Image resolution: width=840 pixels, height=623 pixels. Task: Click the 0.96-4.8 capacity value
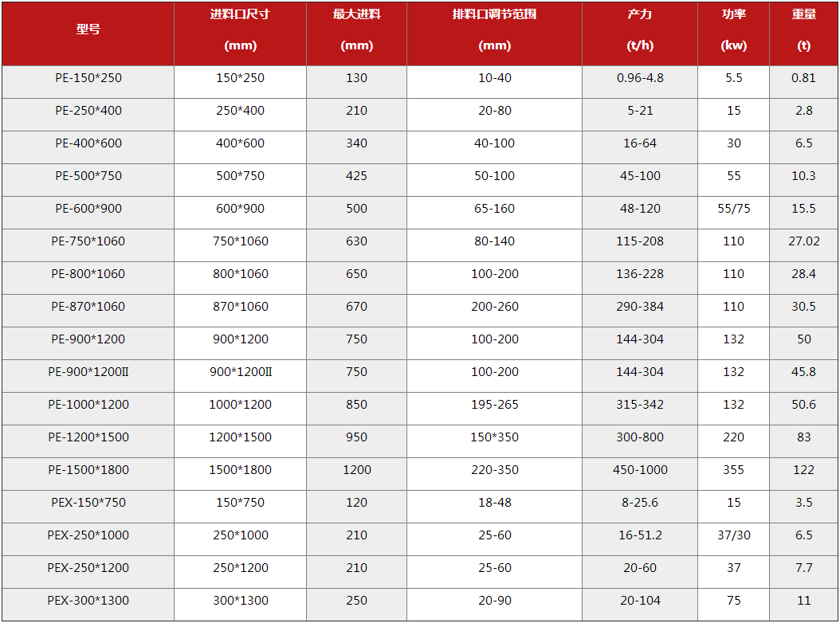coord(640,78)
